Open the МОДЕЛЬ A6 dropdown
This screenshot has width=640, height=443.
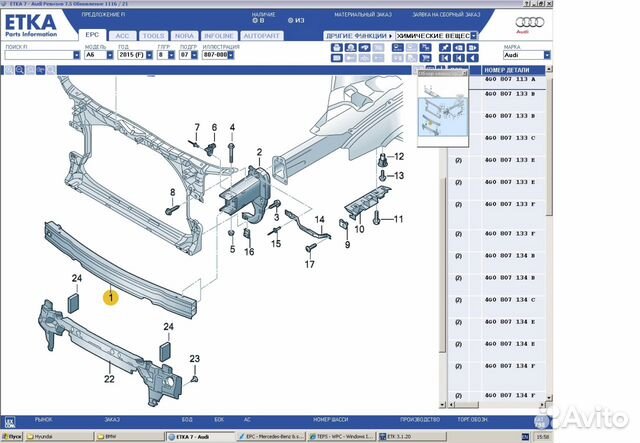[110, 55]
